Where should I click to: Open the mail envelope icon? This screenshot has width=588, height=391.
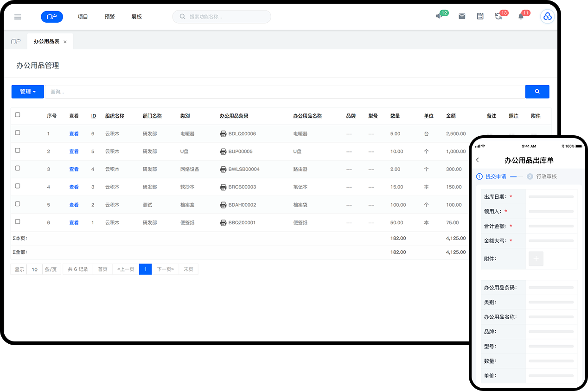click(462, 16)
